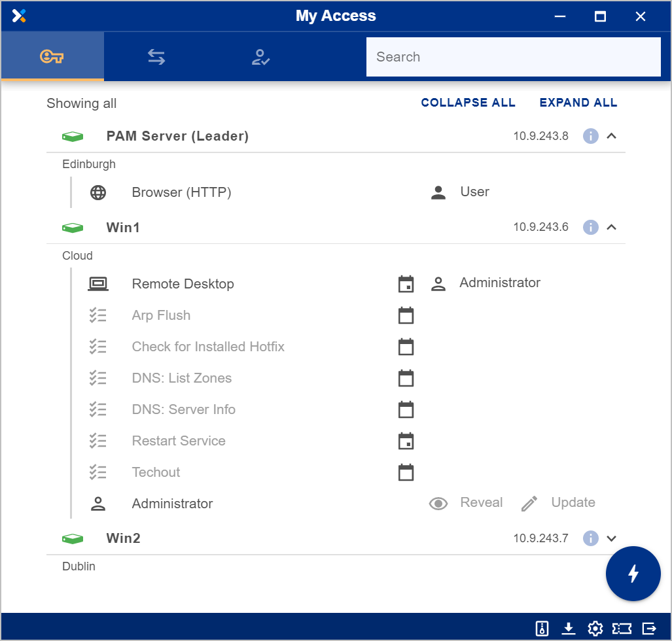This screenshot has width=672, height=641.
Task: Click the info toggle for PAM Server (Leader)
Action: pos(590,136)
